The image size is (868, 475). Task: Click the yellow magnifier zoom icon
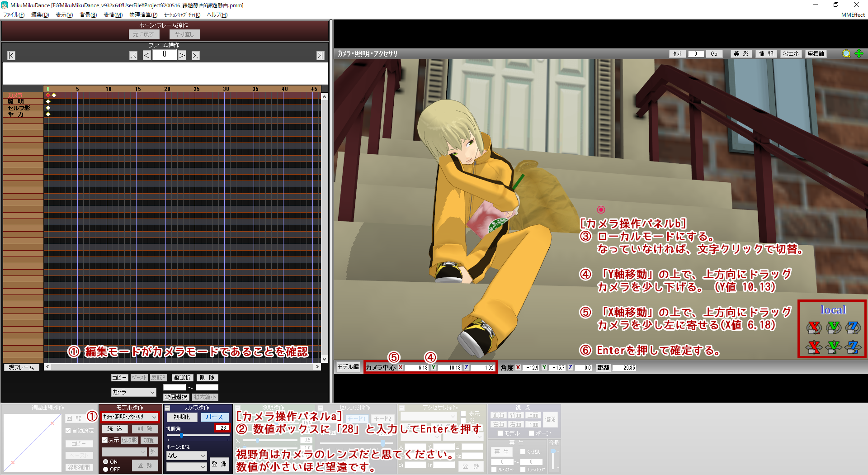pos(846,54)
